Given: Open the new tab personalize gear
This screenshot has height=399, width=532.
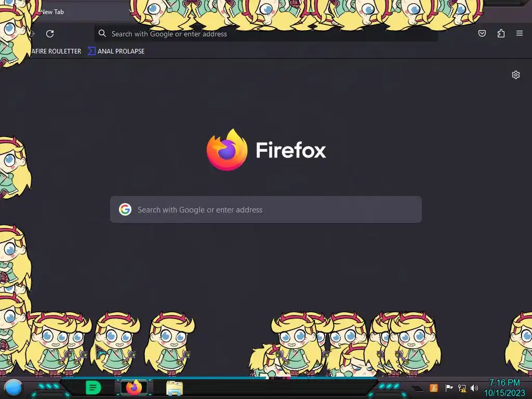Looking at the screenshot, I should coord(516,75).
